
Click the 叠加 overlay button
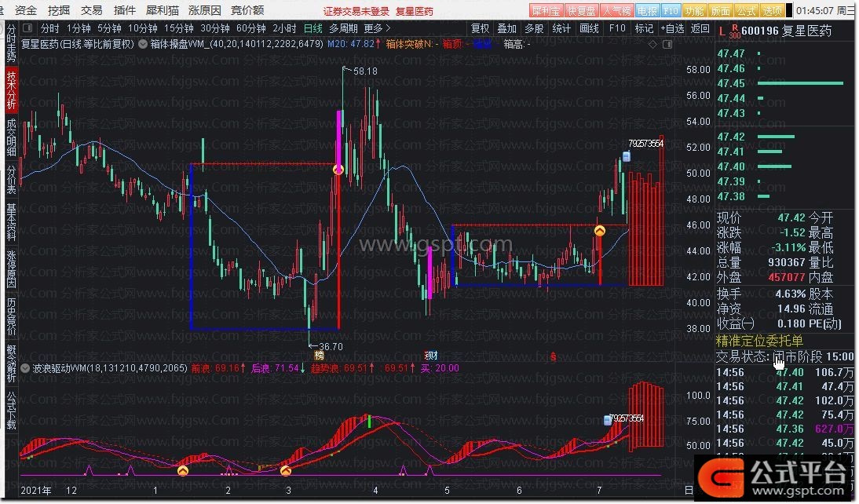pos(506,28)
